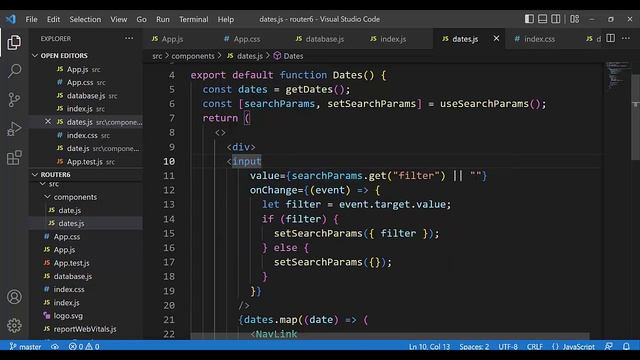Open editor More Actions ellipsis
The height and width of the screenshot is (360, 640).
[x=626, y=38]
